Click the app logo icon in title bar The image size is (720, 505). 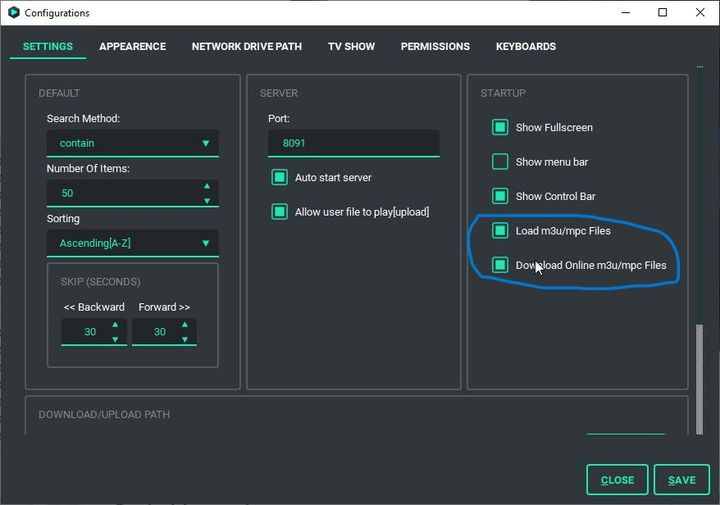[x=14, y=12]
